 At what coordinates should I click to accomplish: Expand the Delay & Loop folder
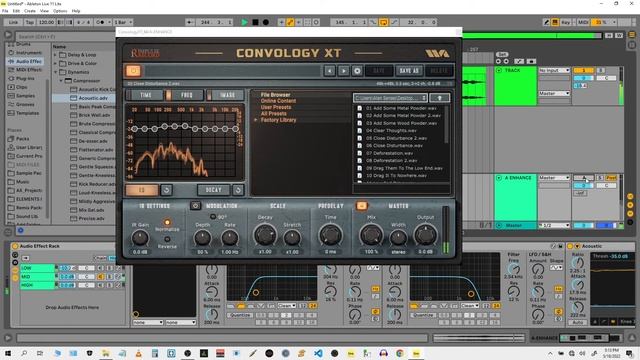[x=55, y=55]
